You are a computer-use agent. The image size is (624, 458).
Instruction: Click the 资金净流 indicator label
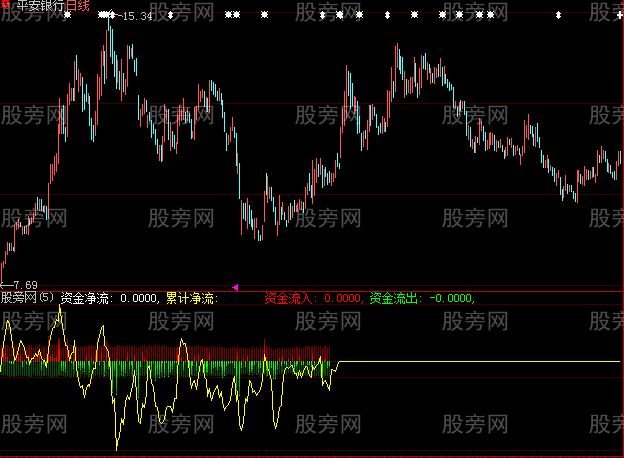pos(86,297)
